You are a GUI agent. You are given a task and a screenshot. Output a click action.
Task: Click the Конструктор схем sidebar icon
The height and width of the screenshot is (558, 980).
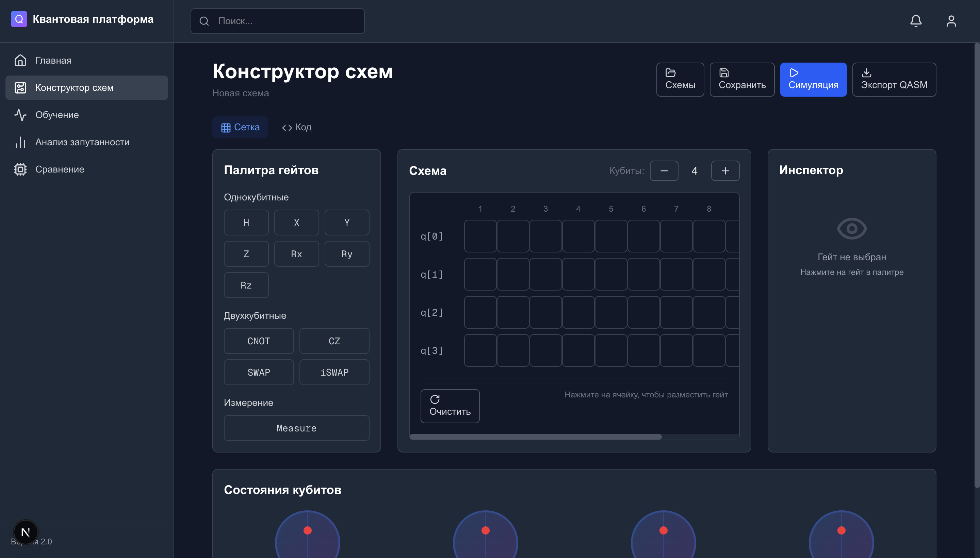[20, 87]
